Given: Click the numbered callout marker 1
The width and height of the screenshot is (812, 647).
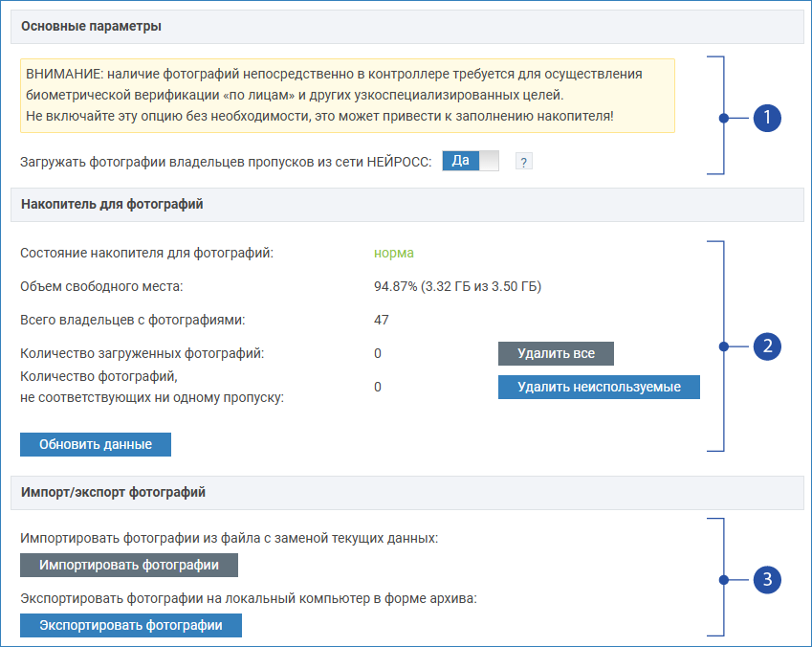Looking at the screenshot, I should tap(767, 119).
